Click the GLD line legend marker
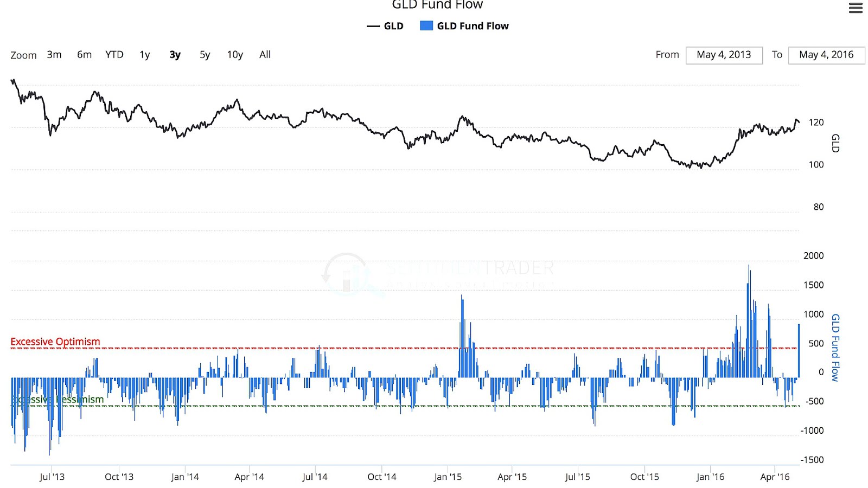The height and width of the screenshot is (488, 868). [373, 25]
